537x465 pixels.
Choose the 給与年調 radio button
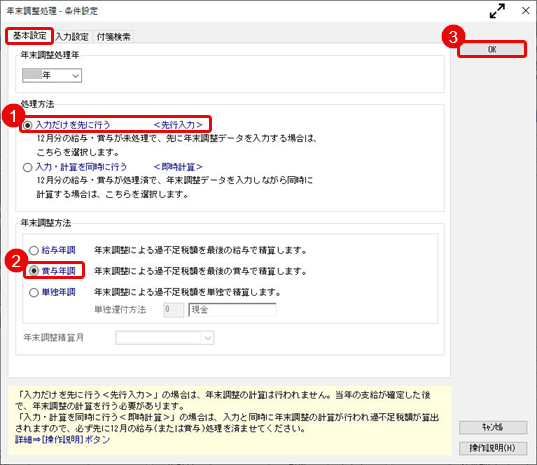pos(34,251)
